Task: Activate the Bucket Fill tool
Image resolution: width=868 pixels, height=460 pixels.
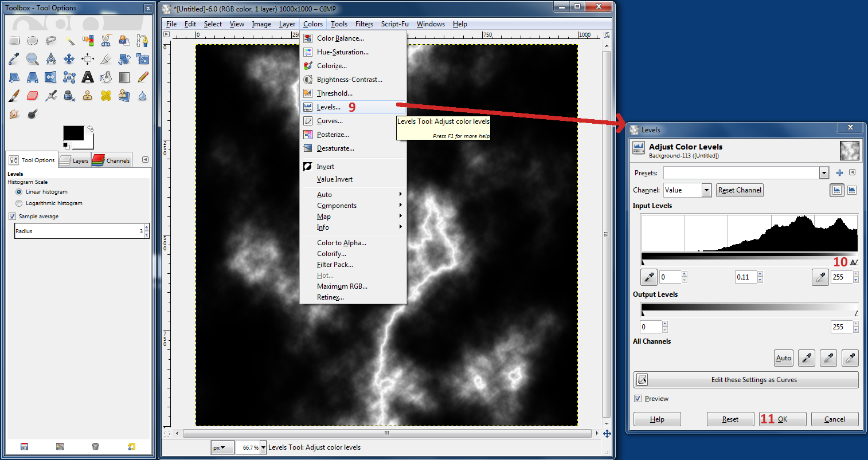Action: (105, 77)
